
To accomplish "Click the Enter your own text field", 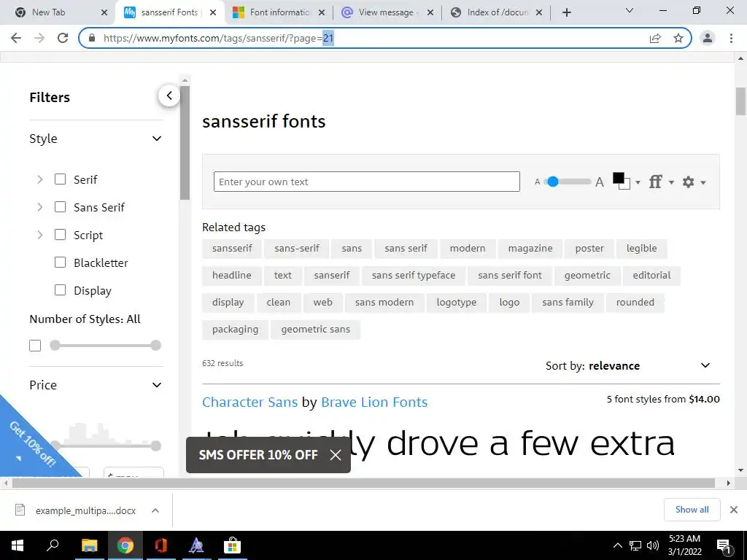I will [x=366, y=182].
